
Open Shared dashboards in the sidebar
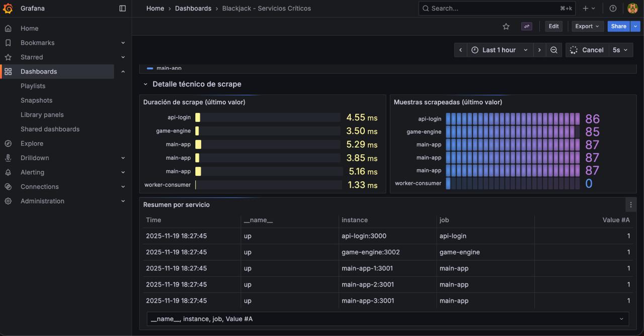point(50,129)
